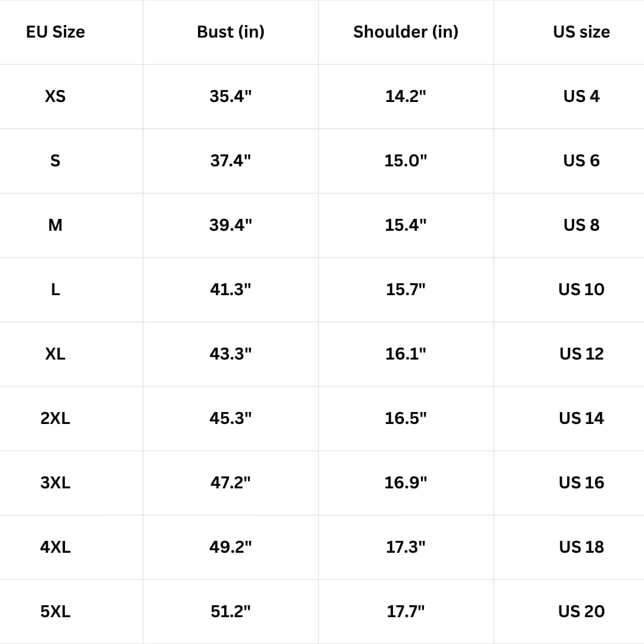Click the 51.2" bust measurement
Viewport: 644px width, 644px height.
point(231,611)
